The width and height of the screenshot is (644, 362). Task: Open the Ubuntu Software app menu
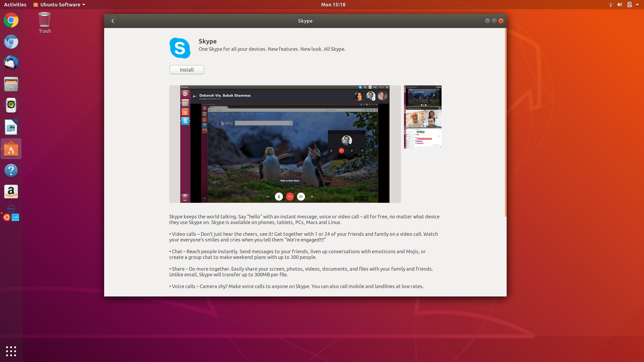[x=59, y=5]
